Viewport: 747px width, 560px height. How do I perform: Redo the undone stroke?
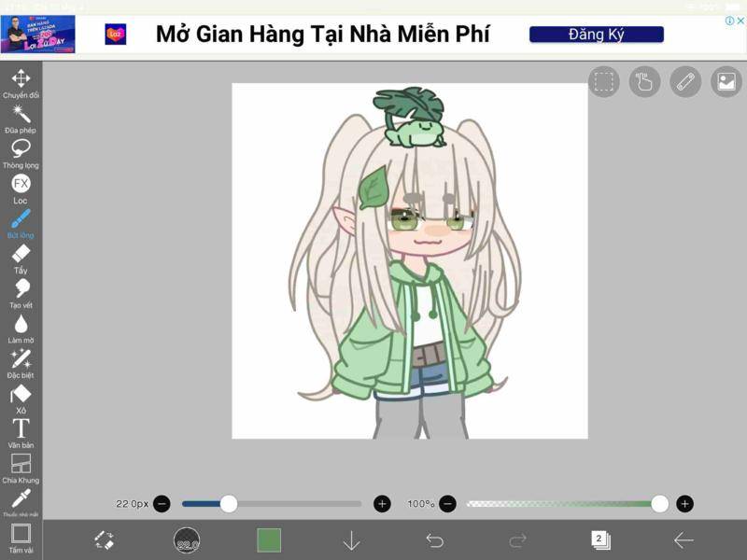(517, 540)
